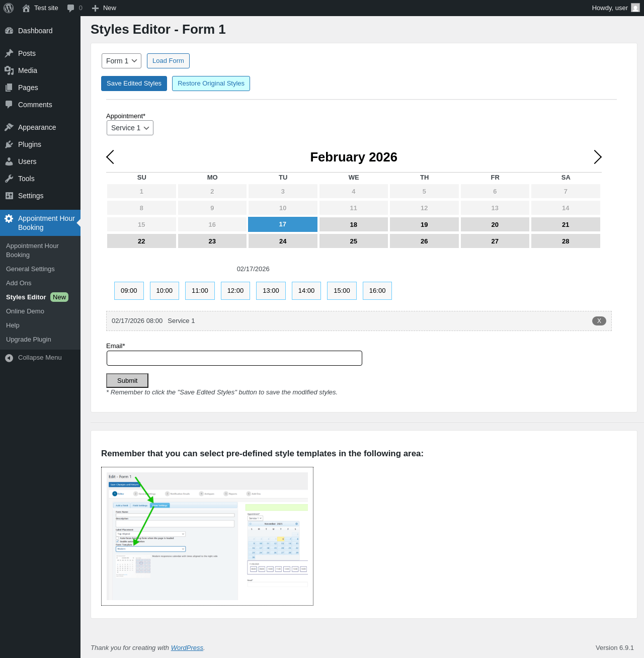Select the 09:00 time slot
The image size is (644, 658).
tap(129, 291)
